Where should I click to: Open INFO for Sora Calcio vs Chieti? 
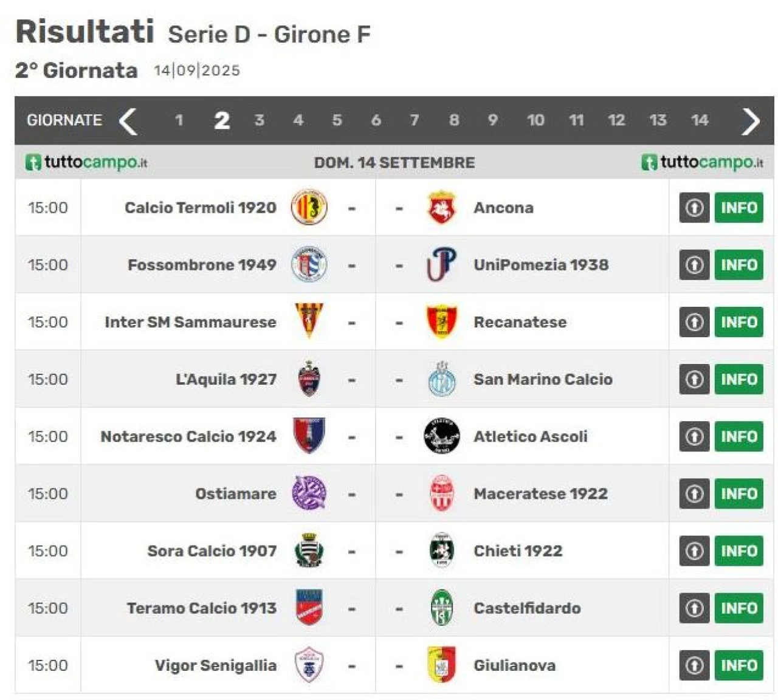click(738, 551)
